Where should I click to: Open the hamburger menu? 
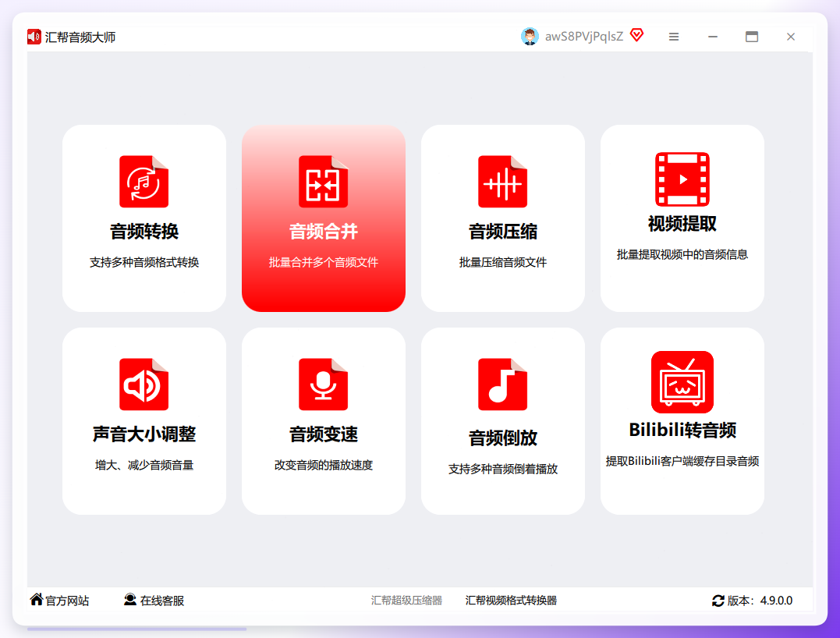pos(674,37)
